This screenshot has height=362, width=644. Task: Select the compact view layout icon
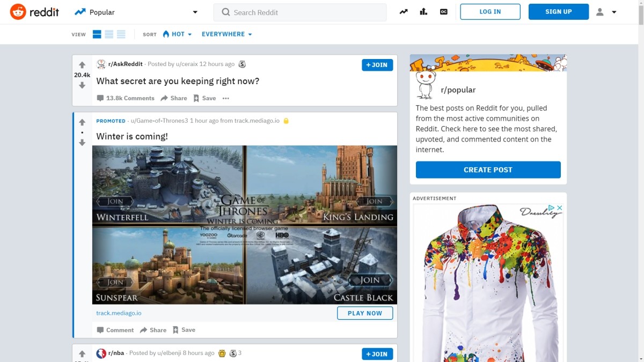pos(121,34)
